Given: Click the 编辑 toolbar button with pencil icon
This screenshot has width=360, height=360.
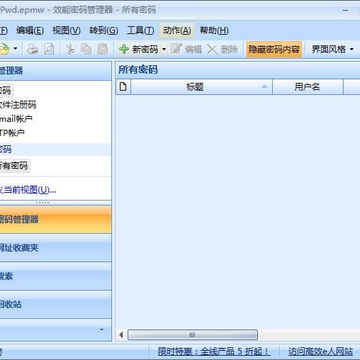Looking at the screenshot, I should coord(186,50).
